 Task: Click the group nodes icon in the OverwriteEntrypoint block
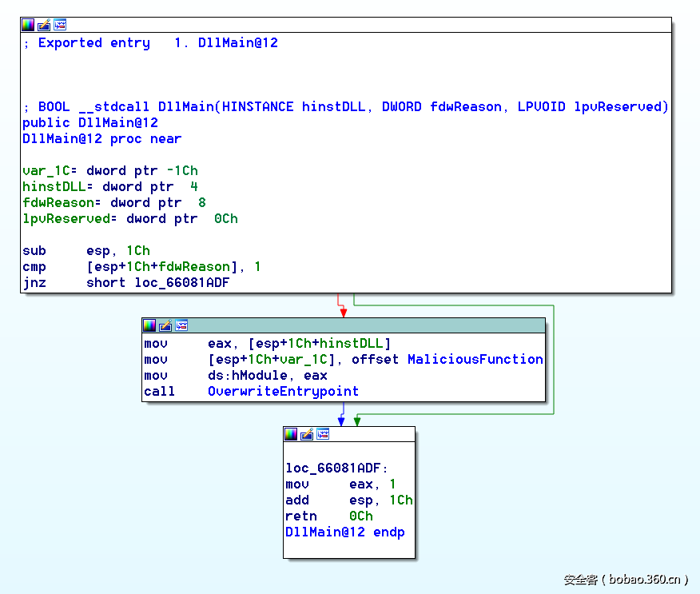pos(181,325)
